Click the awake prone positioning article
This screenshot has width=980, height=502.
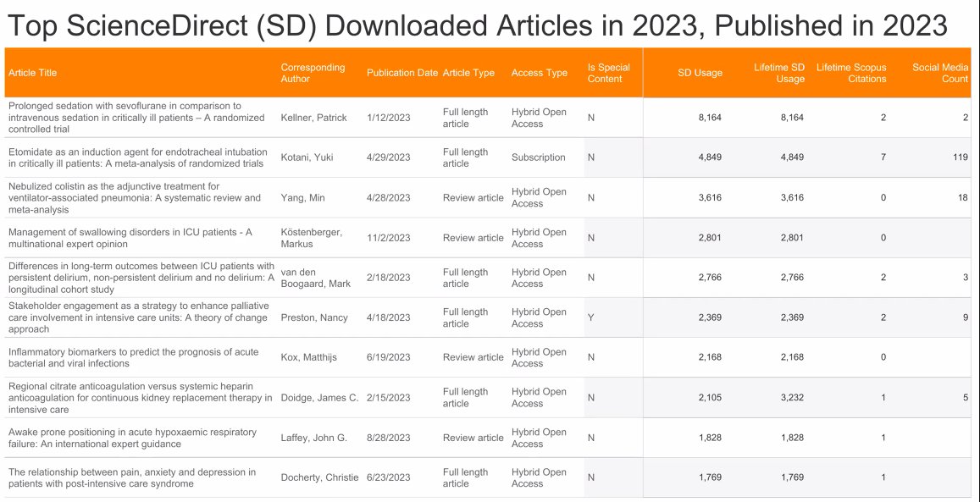pos(132,438)
